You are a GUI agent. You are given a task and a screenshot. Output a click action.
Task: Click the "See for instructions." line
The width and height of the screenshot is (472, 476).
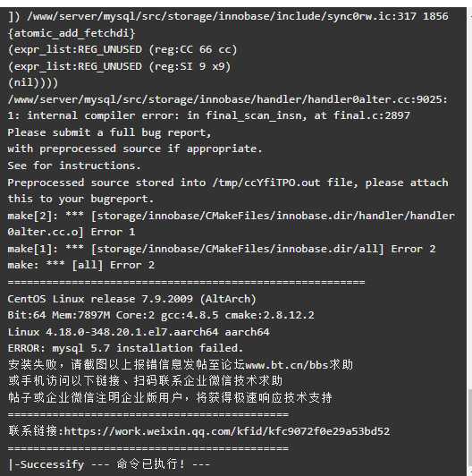(x=74, y=166)
